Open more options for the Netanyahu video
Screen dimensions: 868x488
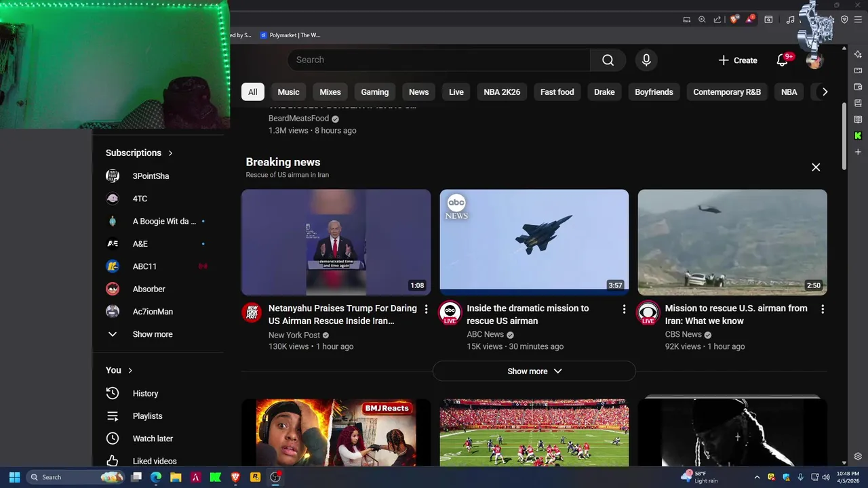(x=426, y=309)
